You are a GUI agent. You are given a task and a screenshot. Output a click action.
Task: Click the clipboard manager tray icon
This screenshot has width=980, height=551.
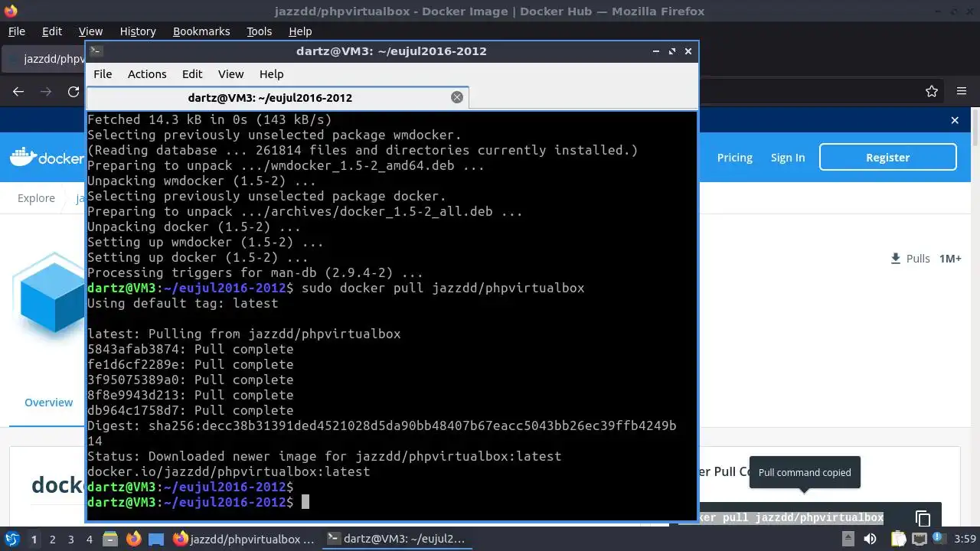tap(899, 540)
